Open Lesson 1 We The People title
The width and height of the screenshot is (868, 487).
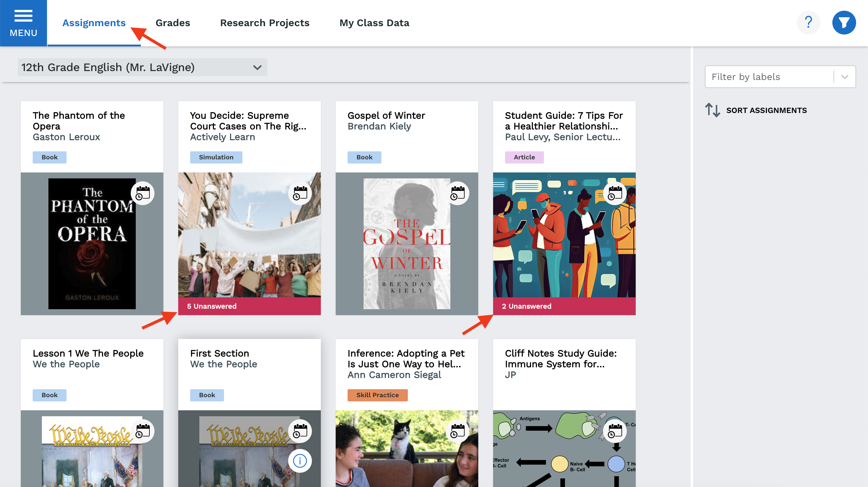click(x=88, y=353)
